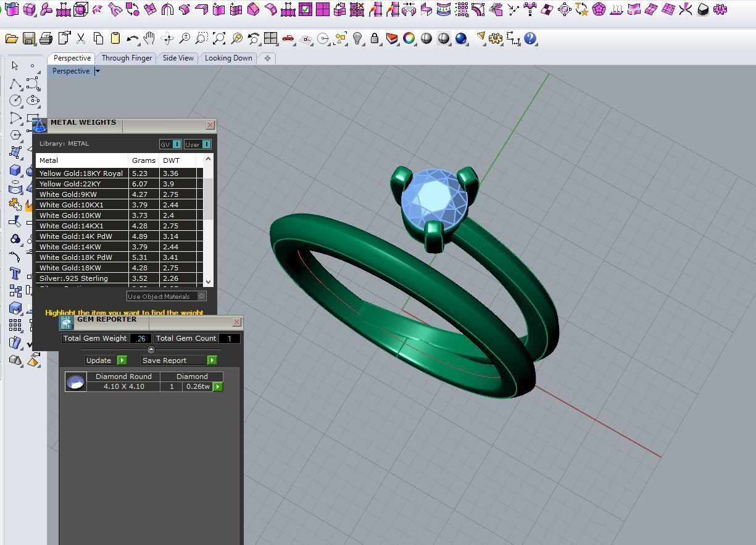Select White Gold:9KW row
This screenshot has width=756, height=545.
[x=118, y=194]
